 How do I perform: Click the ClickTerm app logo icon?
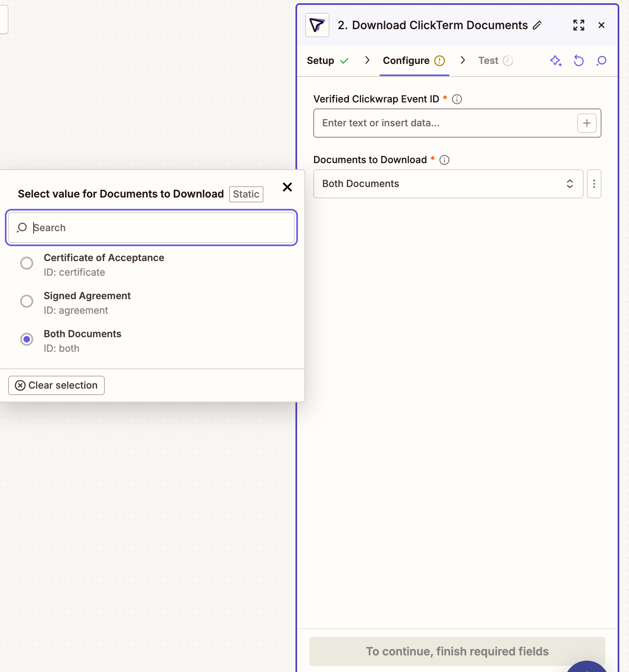tap(317, 25)
